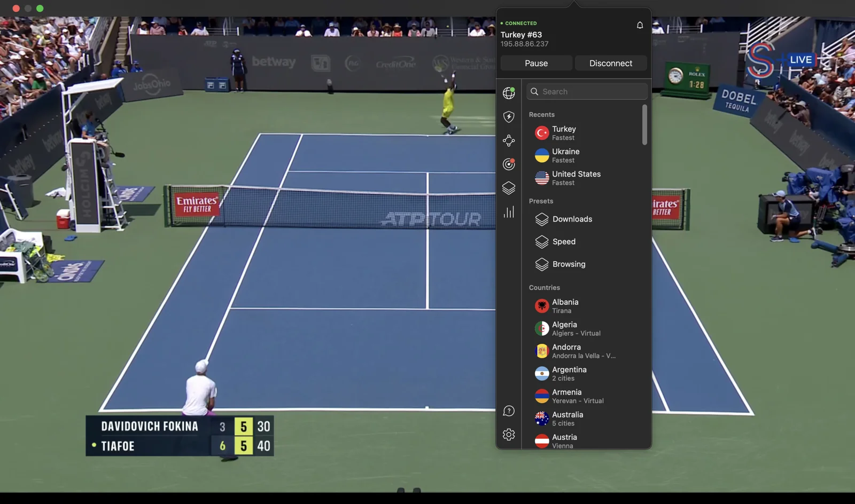855x504 pixels.
Task: Open the Threat Protection shield icon
Action: click(509, 117)
